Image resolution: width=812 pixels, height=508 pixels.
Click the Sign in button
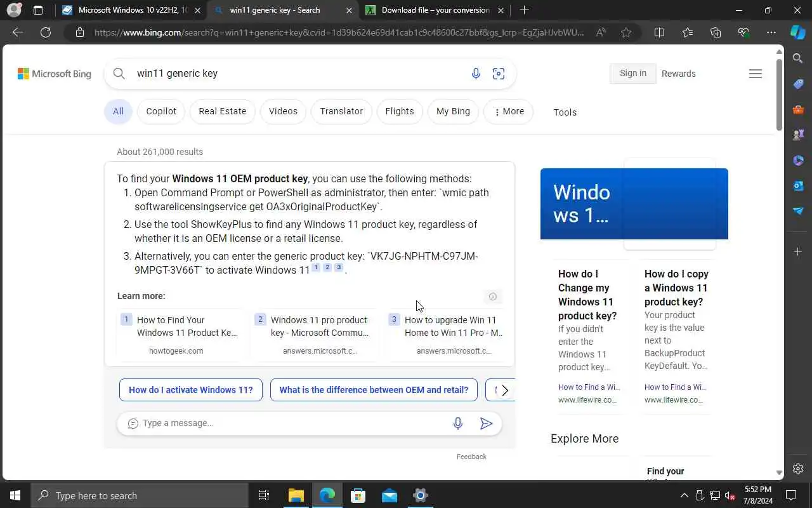(x=633, y=74)
